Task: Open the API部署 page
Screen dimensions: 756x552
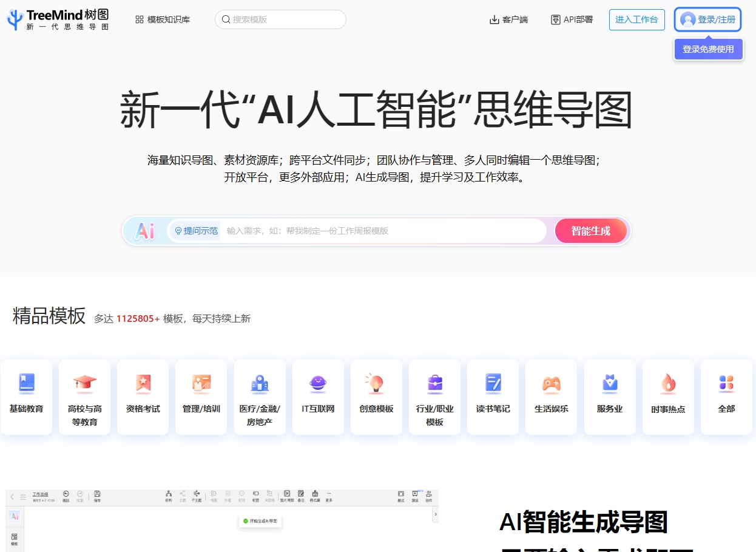Action: (572, 19)
